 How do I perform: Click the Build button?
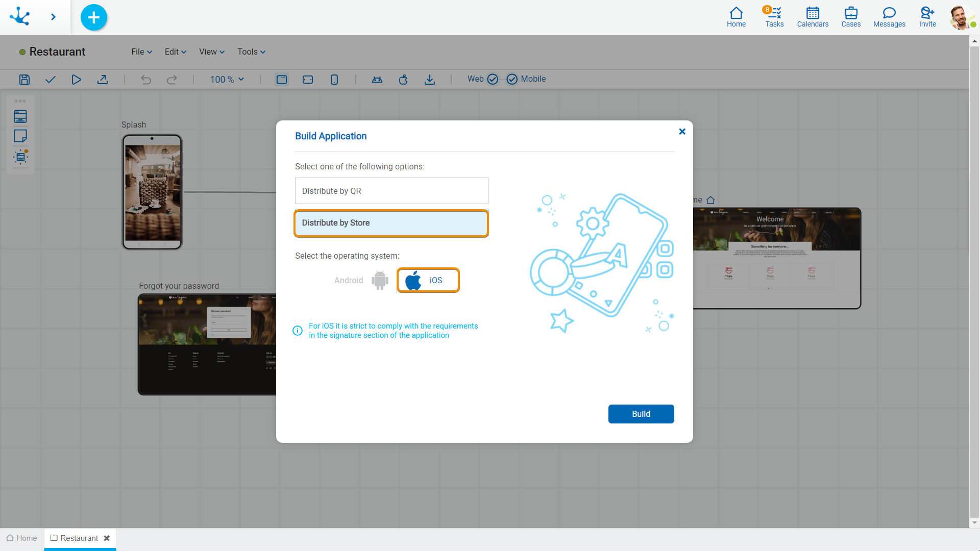(x=641, y=414)
